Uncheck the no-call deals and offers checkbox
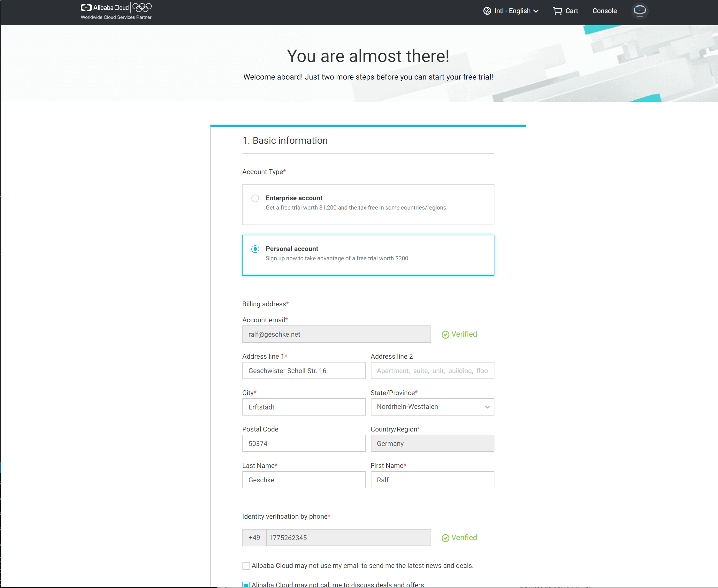The width and height of the screenshot is (718, 588). 246,584
